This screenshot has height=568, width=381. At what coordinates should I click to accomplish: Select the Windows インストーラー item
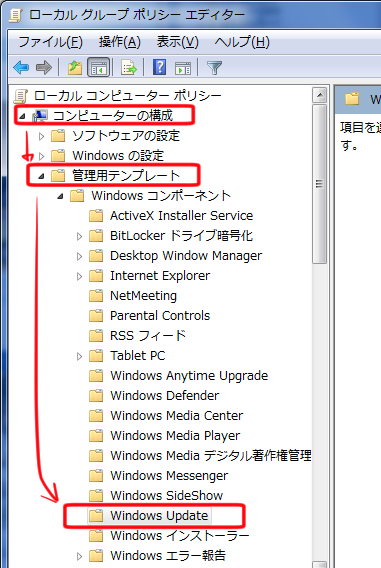[180, 535]
